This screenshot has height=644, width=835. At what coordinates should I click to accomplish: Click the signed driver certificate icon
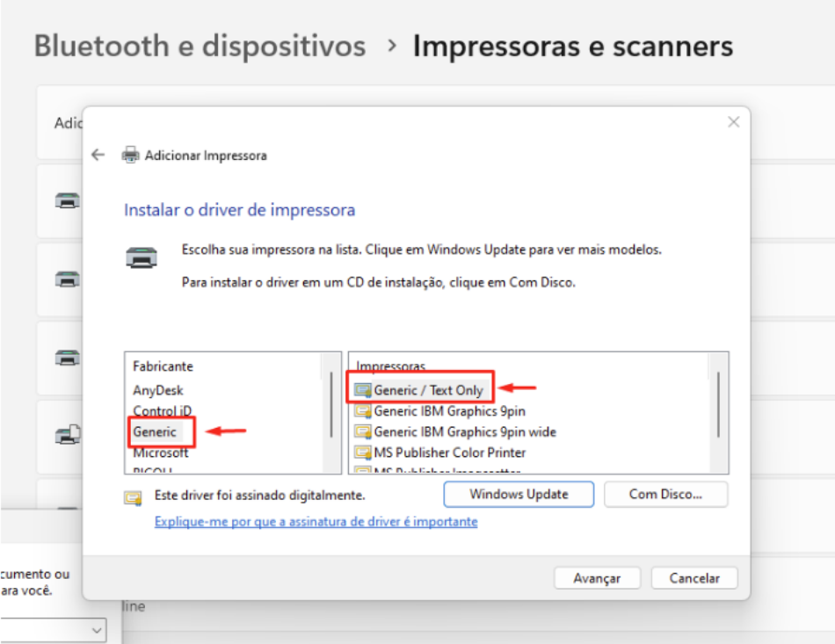coord(133,496)
